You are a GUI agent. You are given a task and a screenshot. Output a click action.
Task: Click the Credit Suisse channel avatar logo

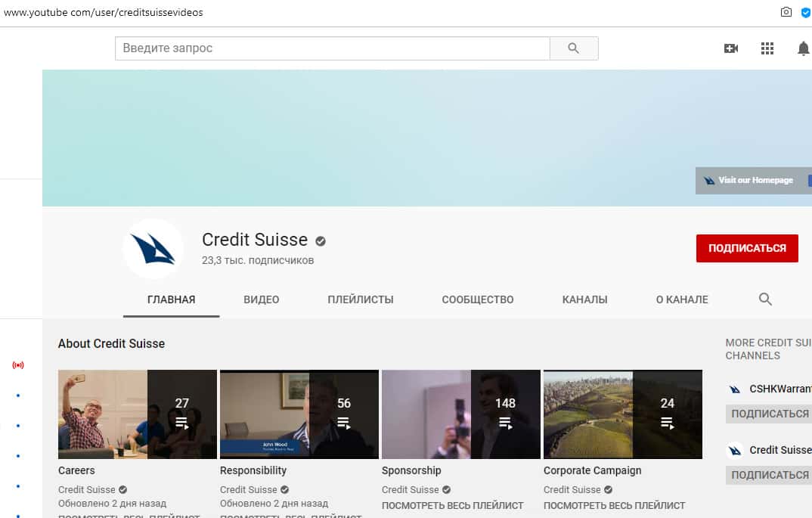pos(153,249)
